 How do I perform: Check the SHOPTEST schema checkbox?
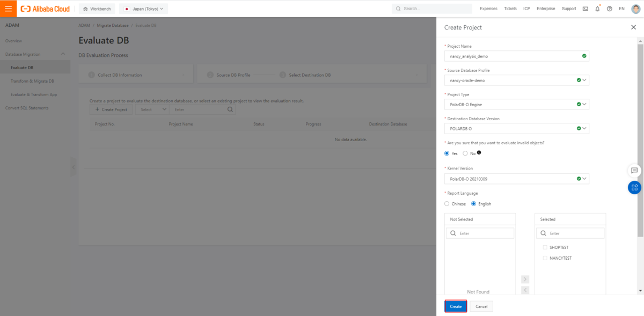click(545, 247)
